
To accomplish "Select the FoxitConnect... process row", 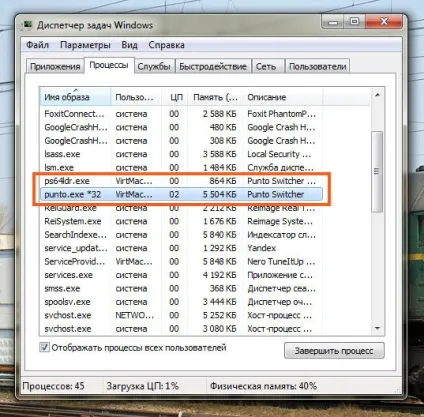I will 181,114.
